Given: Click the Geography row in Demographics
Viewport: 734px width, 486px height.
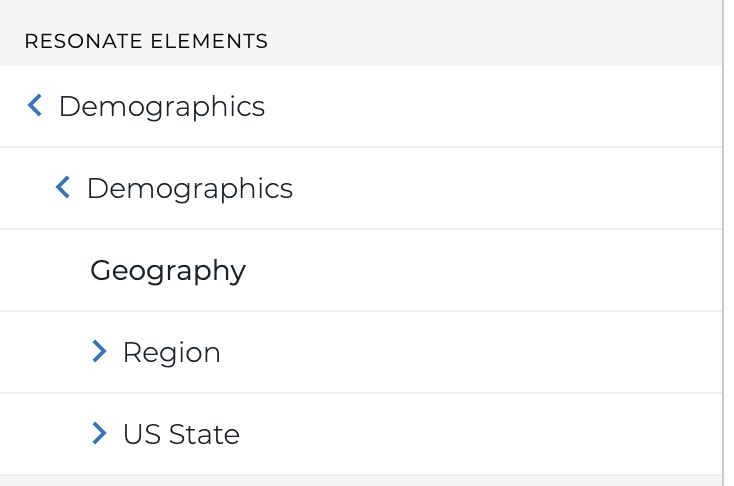Looking at the screenshot, I should [x=361, y=270].
